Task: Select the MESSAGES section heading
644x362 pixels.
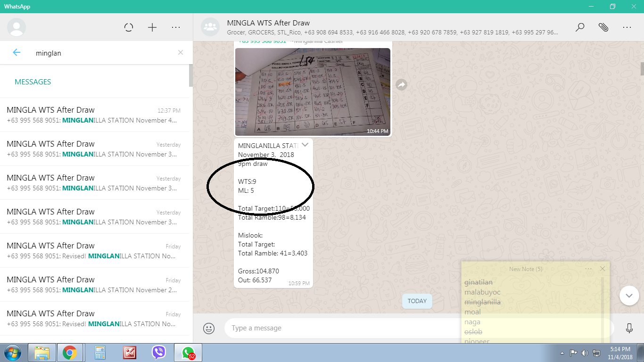Action: tap(33, 82)
